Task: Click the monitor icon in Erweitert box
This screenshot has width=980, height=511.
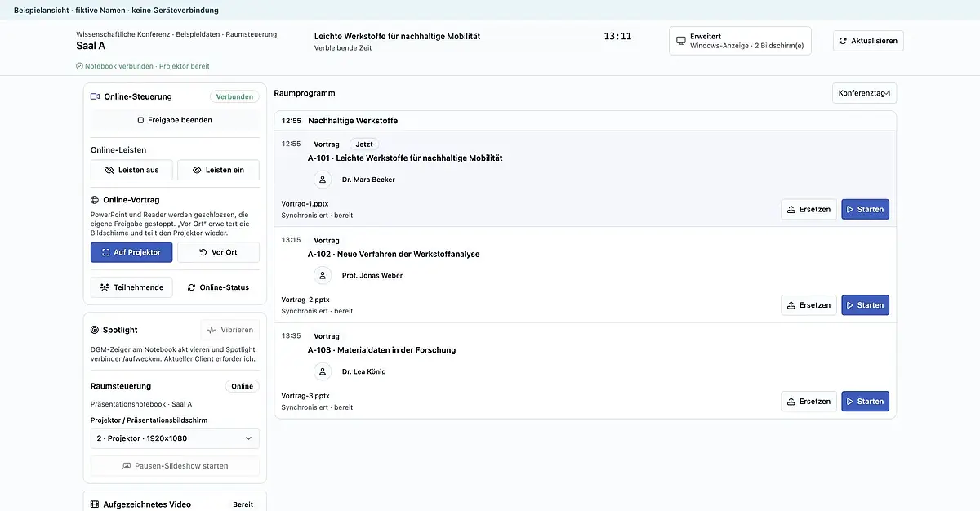Action: click(x=681, y=41)
